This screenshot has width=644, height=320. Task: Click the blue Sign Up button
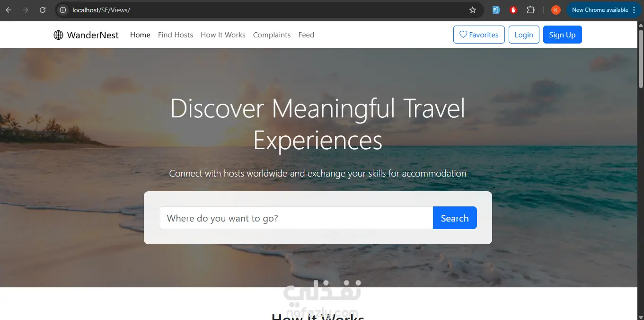562,35
